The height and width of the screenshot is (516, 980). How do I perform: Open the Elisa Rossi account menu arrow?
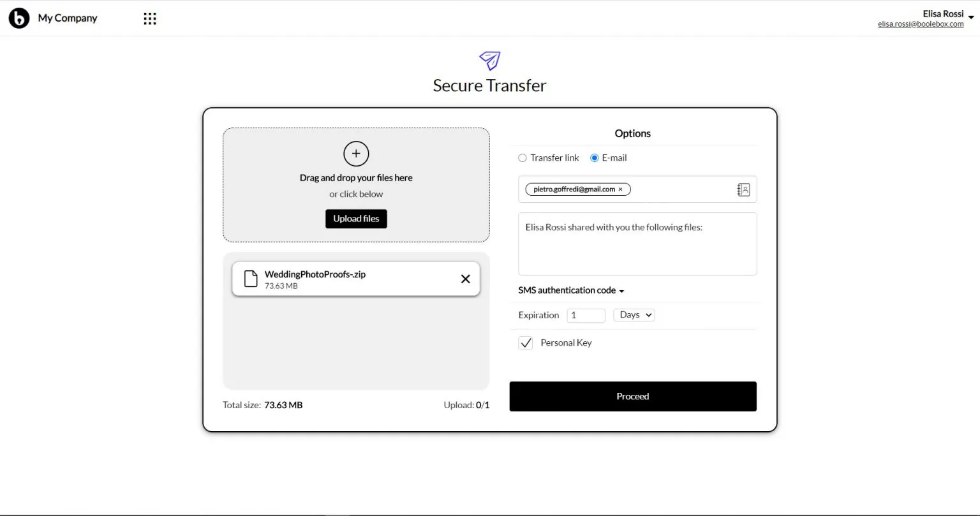pos(971,18)
